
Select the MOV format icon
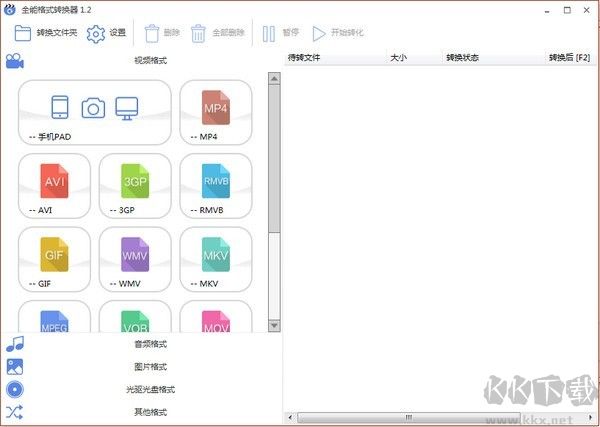pyautogui.click(x=216, y=321)
